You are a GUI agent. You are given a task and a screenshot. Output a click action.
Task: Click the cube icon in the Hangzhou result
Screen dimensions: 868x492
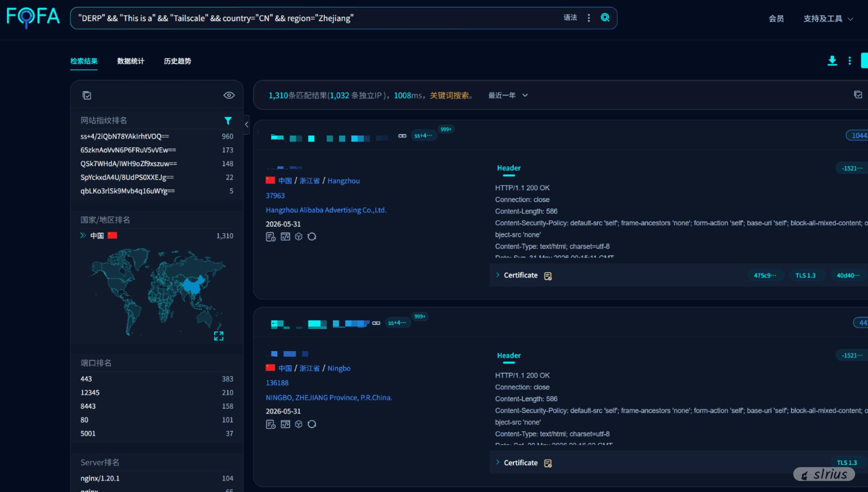(299, 237)
